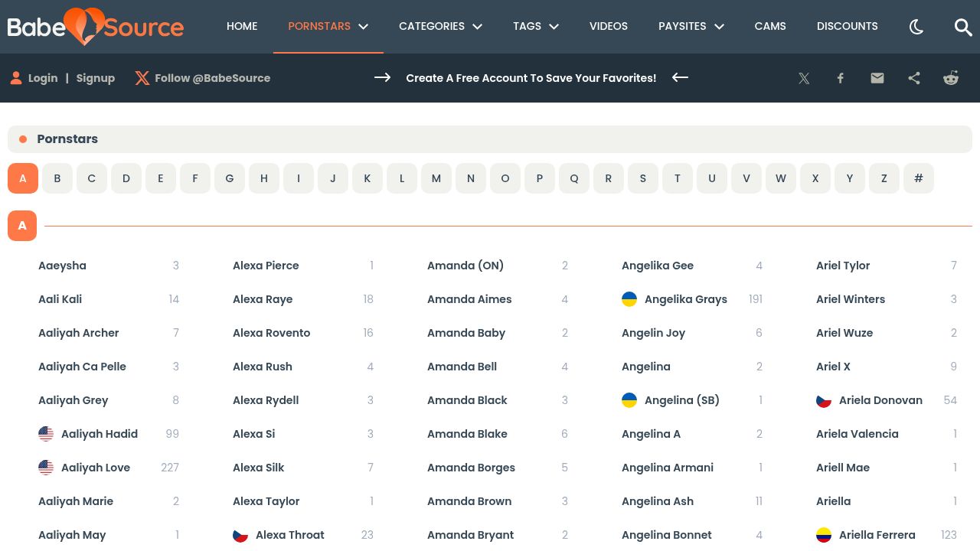This screenshot has height=551, width=980.
Task: Click Follow @BabeSource link
Action: tap(203, 78)
